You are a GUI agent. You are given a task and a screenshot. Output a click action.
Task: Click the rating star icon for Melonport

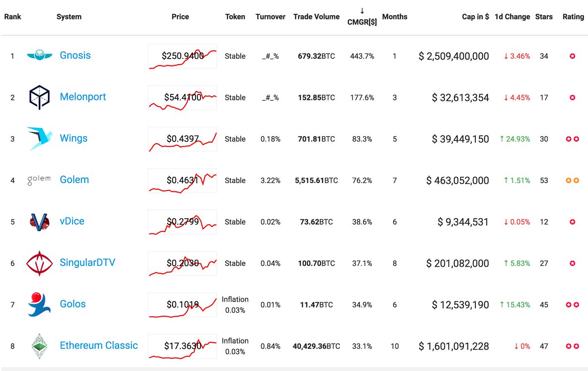pyautogui.click(x=572, y=98)
